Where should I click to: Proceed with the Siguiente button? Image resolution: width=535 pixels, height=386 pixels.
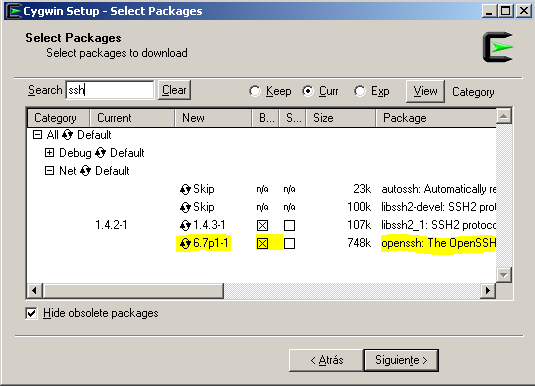401,360
